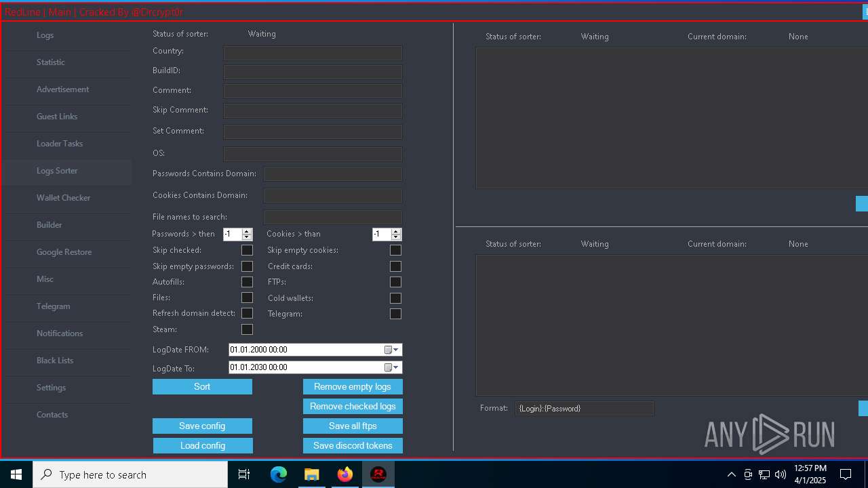Launch Microsoft Edge from the taskbar
Viewport: 868px width, 488px height.
pyautogui.click(x=279, y=474)
